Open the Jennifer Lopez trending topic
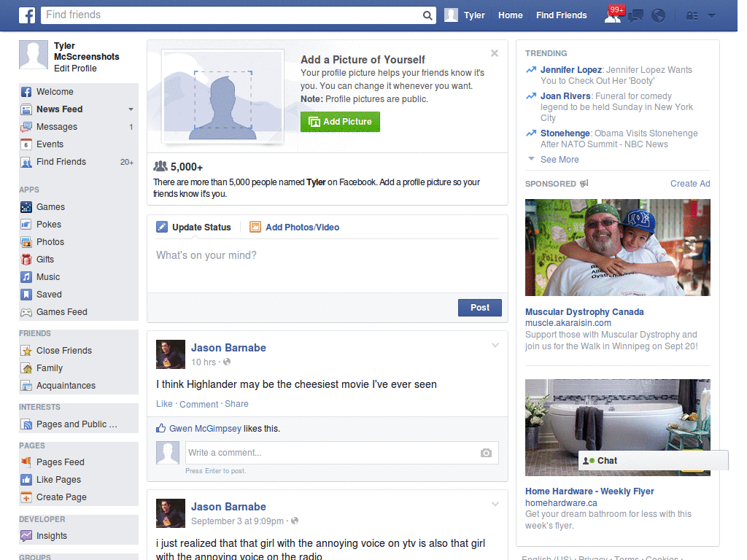 click(x=570, y=70)
